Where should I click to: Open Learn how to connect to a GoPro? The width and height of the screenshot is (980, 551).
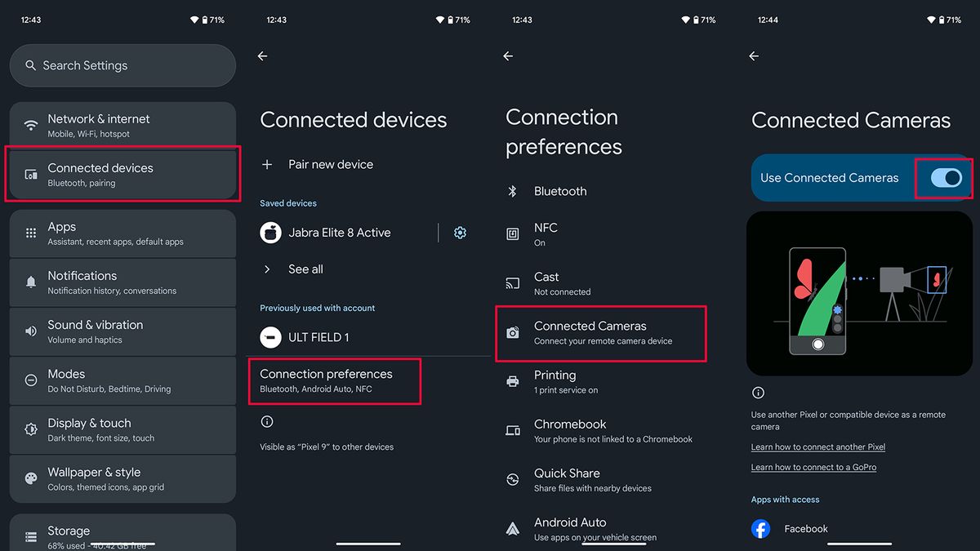pyautogui.click(x=813, y=468)
